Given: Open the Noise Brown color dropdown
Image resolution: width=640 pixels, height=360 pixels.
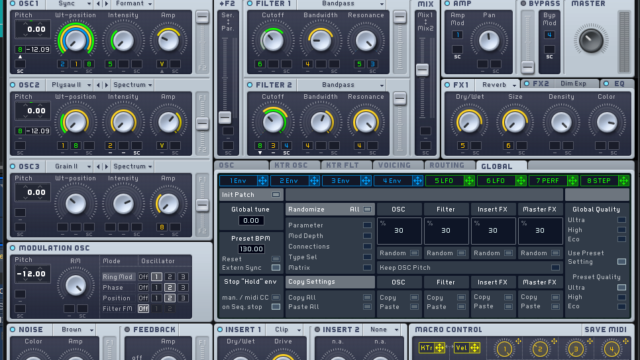Looking at the screenshot, I should pos(76,329).
